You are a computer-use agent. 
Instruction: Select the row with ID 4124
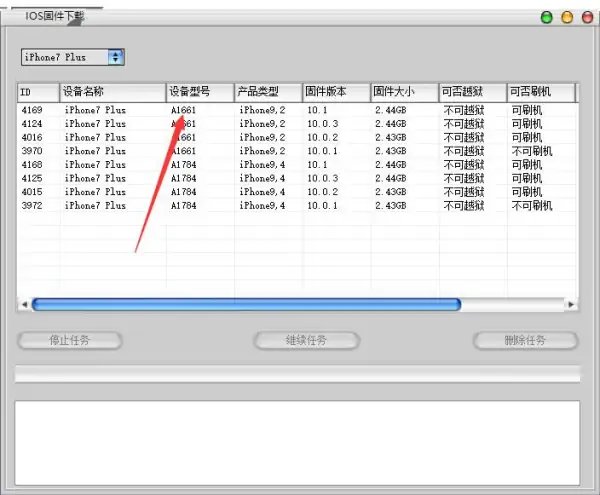click(x=297, y=124)
